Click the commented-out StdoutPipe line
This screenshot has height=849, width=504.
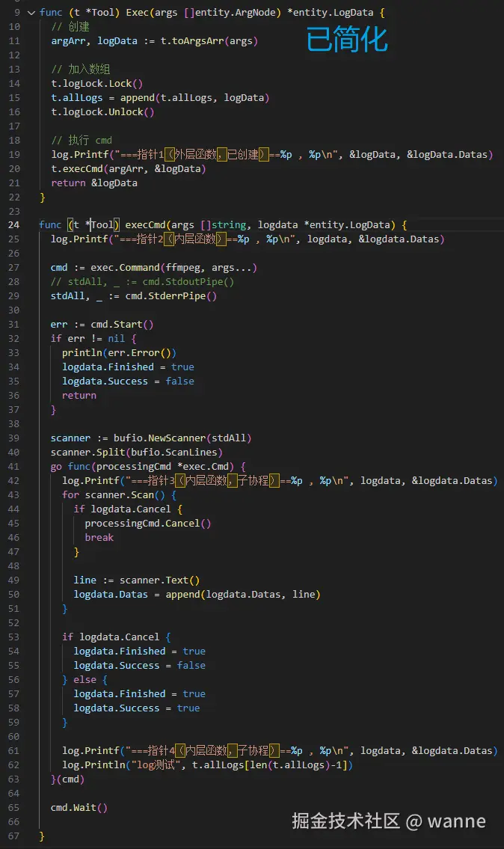pyautogui.click(x=142, y=282)
